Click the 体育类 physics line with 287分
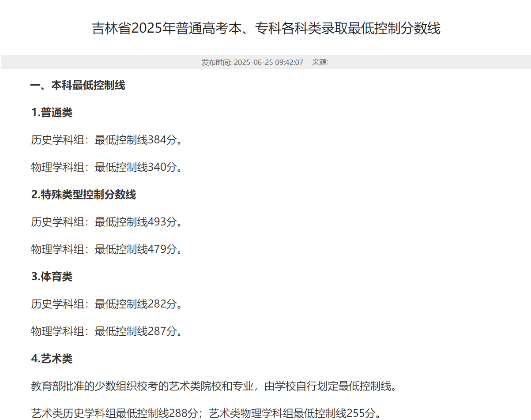The width and height of the screenshot is (531, 420). [106, 331]
